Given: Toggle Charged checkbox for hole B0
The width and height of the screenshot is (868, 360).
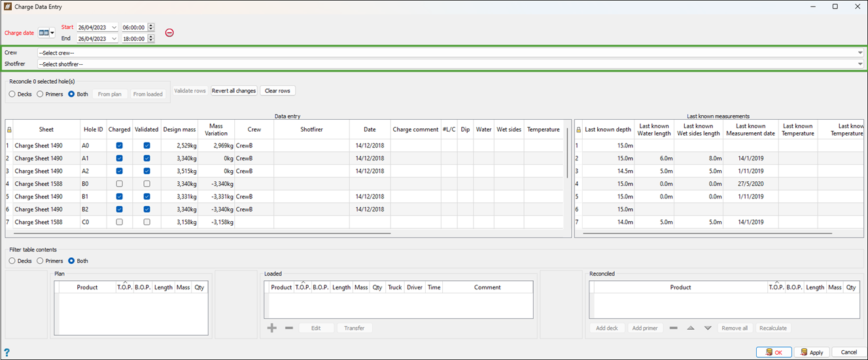Looking at the screenshot, I should [119, 184].
